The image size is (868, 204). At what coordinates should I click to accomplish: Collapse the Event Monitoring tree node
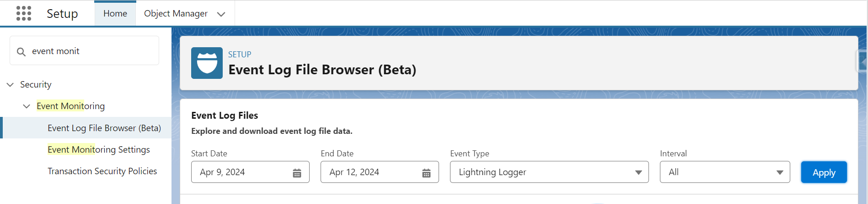point(27,106)
